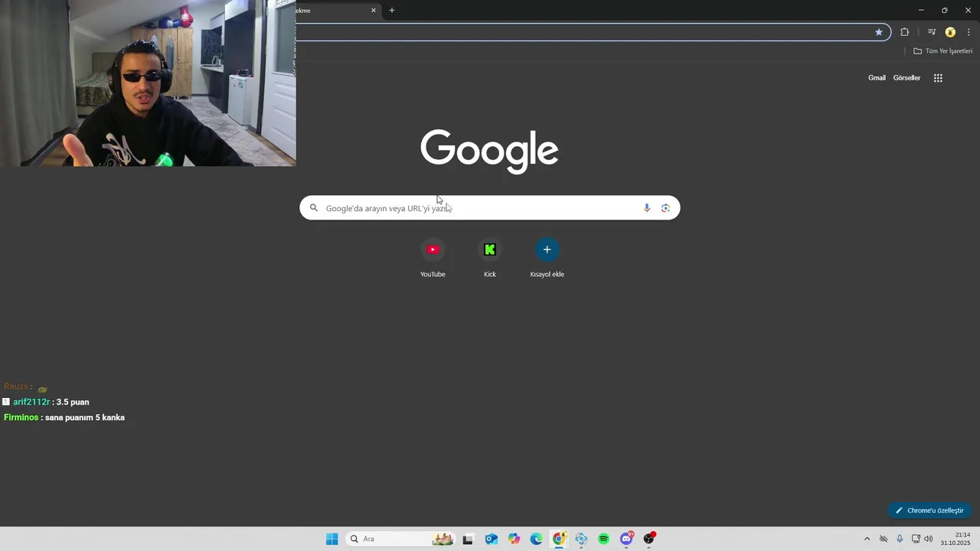Open the Chrome three-dot menu
The width and height of the screenshot is (980, 551).
pos(969,32)
